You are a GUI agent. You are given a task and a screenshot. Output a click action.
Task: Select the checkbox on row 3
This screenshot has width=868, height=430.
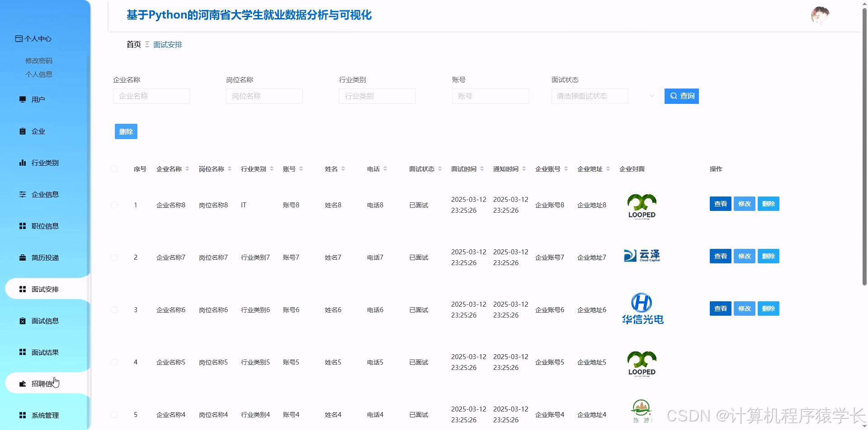click(x=114, y=309)
